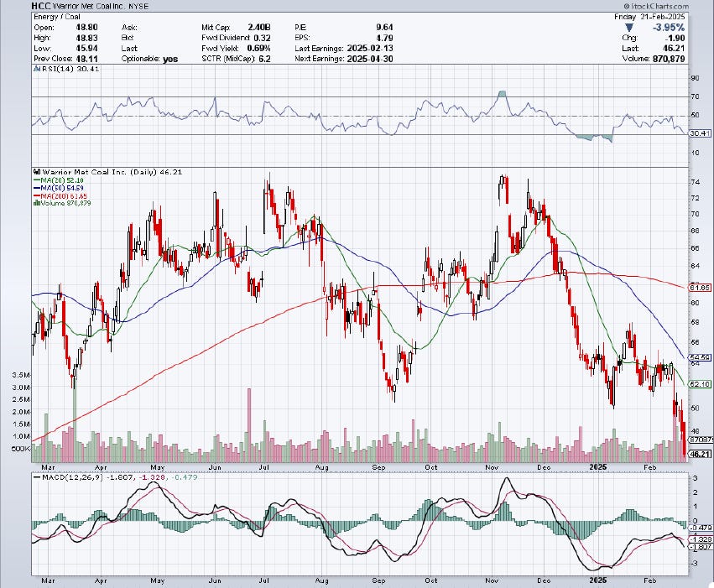This screenshot has height=588, width=714.
Task: Click the 54.59 MA(50) price tag on the axis
Action: (701, 357)
